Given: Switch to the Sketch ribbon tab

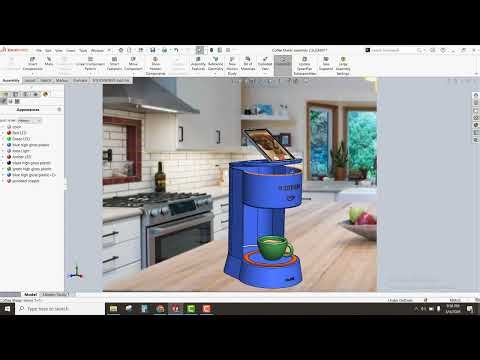Looking at the screenshot, I should [x=46, y=81].
